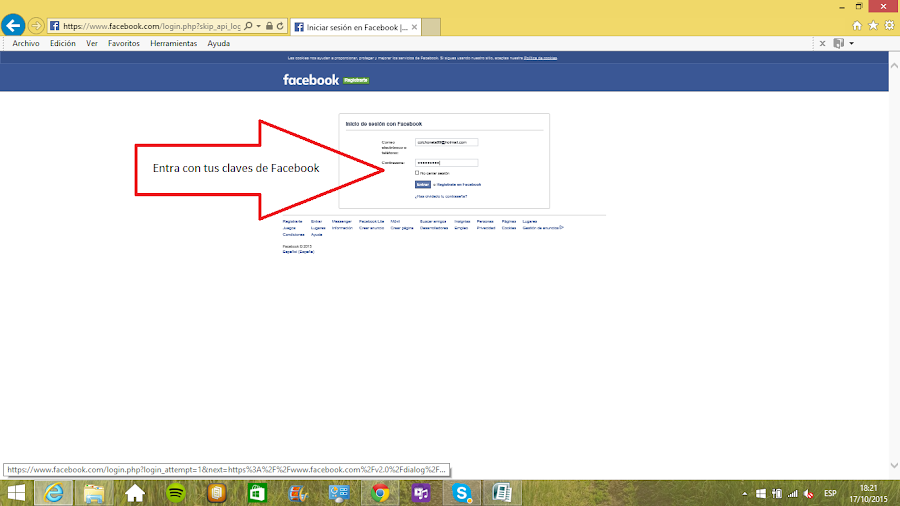Click the padlock security icon in address bar
900x506 pixels.
click(x=269, y=26)
